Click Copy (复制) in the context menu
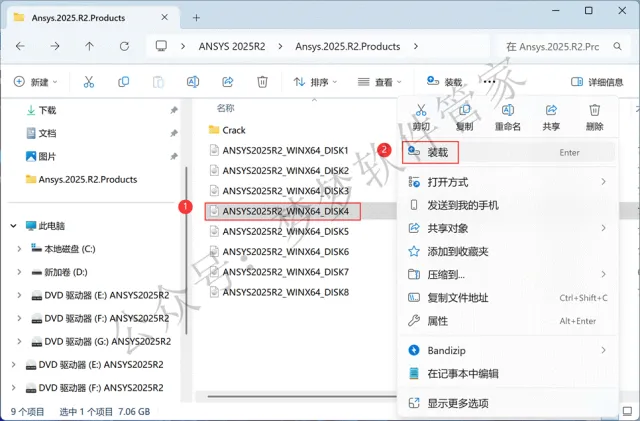Image resolution: width=640 pixels, height=421 pixels. (x=464, y=118)
